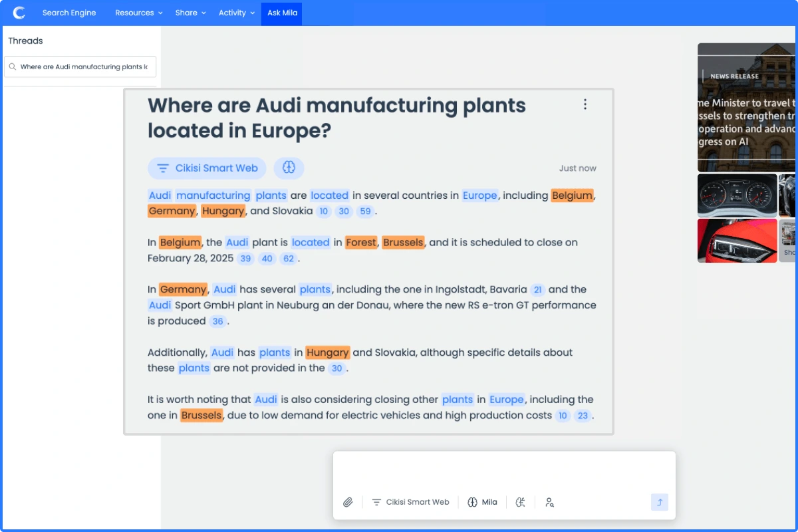Select the Ask Mila tab
798x532 pixels.
pos(282,13)
